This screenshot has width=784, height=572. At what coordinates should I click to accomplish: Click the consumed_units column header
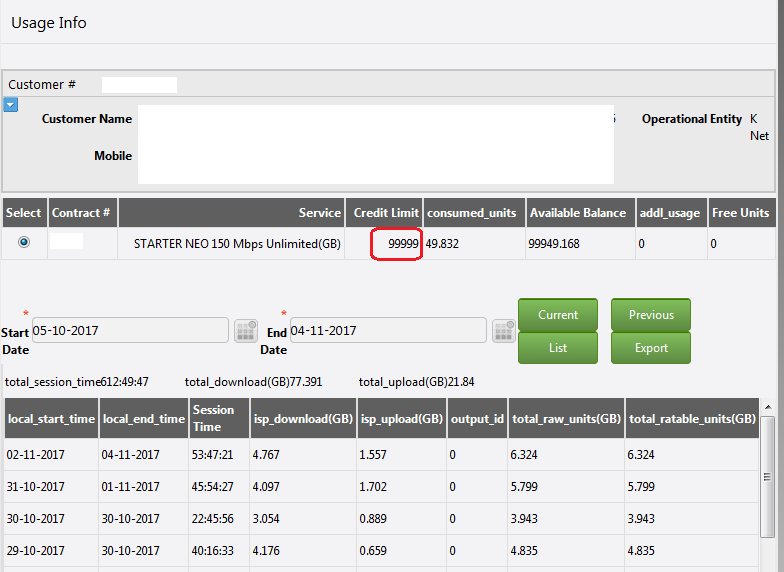[x=474, y=213]
